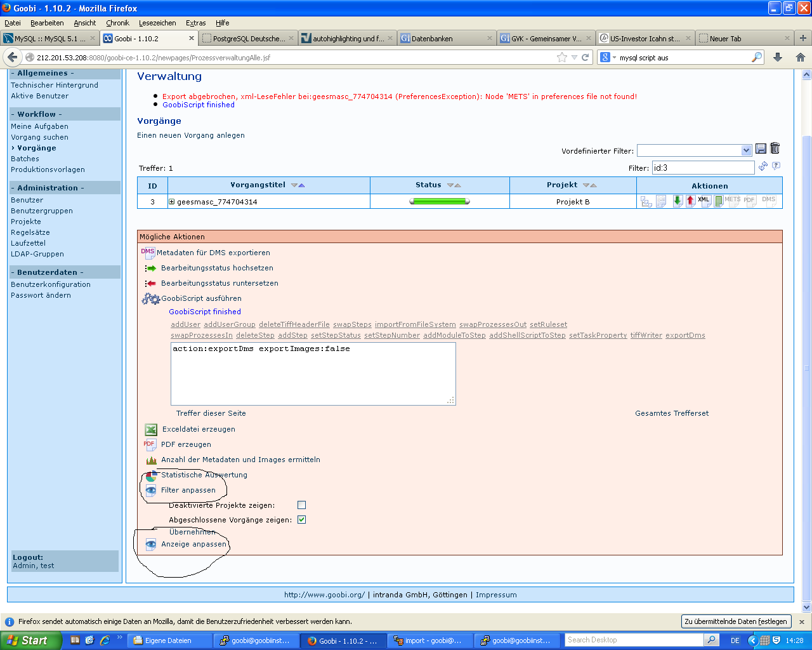Click the pie chart icon for Statistische Auswertung

pos(151,475)
